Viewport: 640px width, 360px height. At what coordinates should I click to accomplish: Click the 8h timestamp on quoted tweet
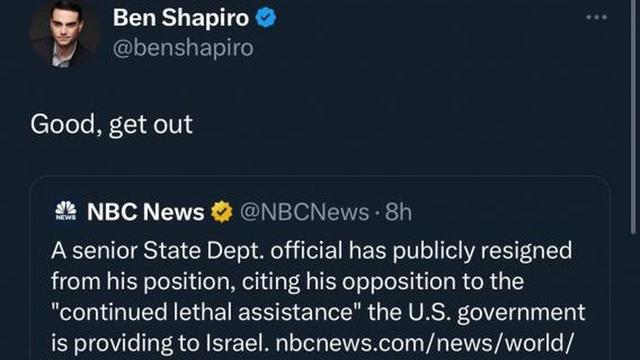398,212
